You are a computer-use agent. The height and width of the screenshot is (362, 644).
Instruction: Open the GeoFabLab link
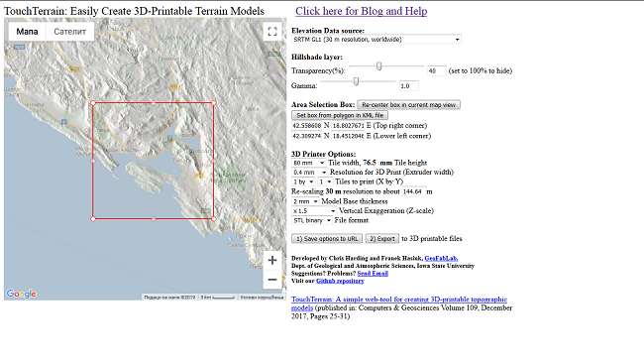pos(441,258)
